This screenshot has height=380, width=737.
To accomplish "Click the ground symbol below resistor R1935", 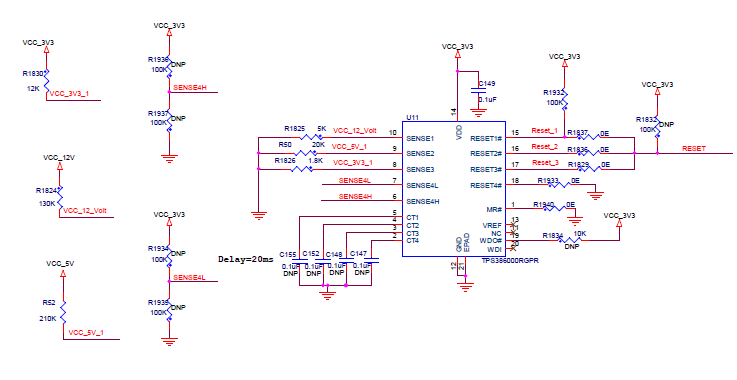I will (x=169, y=342).
